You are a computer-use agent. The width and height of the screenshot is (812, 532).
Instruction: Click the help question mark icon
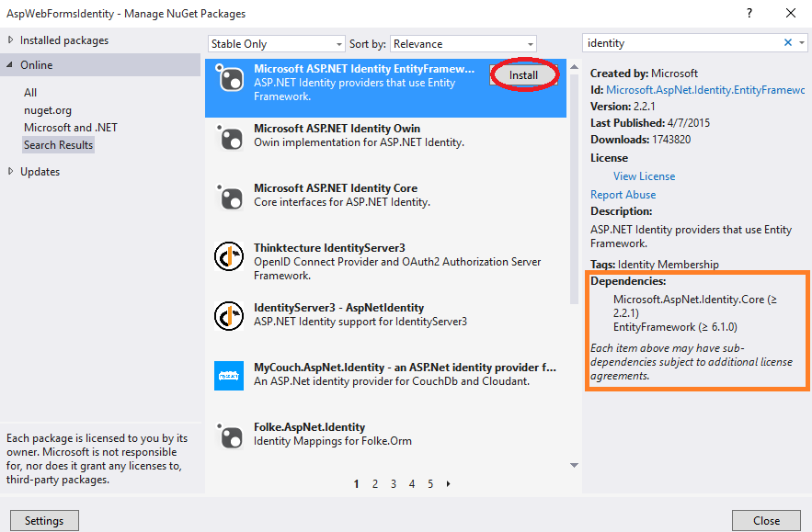(x=749, y=13)
